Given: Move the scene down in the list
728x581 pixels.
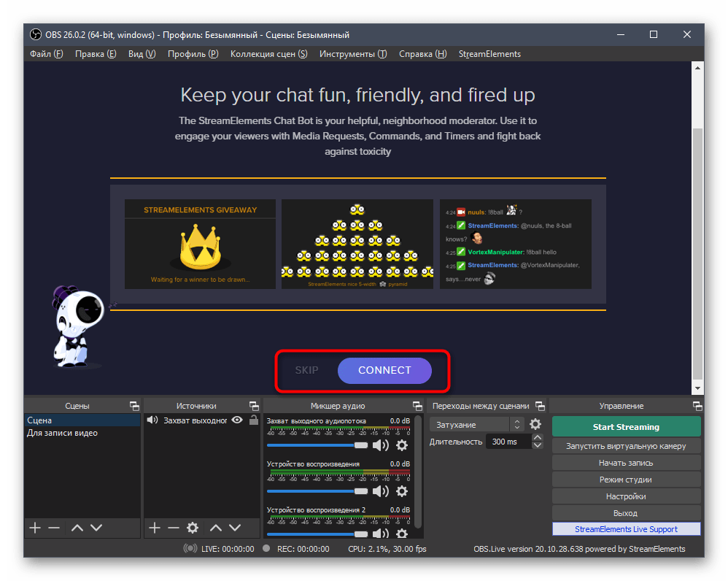Looking at the screenshot, I should coord(96,528).
